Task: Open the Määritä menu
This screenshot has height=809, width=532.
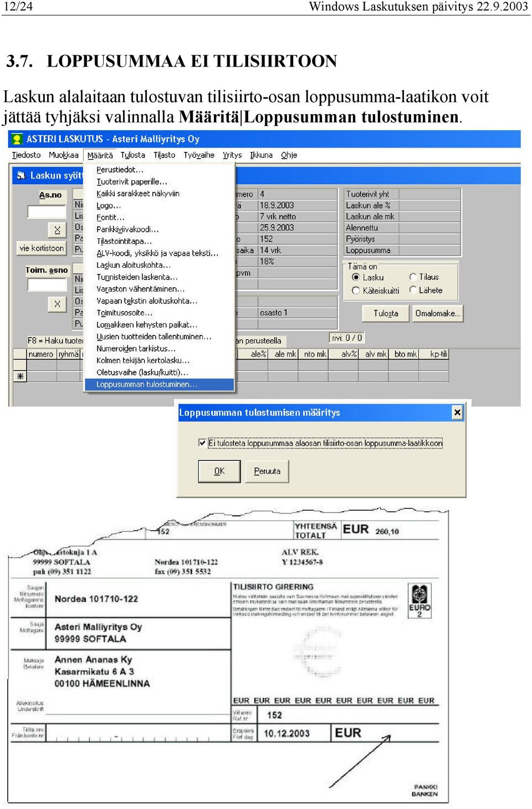Action: pos(100,155)
